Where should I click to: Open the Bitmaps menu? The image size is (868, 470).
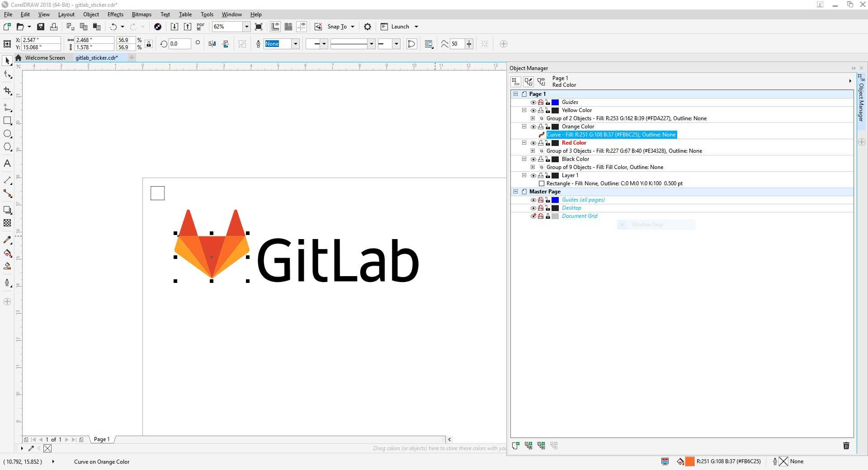click(142, 14)
